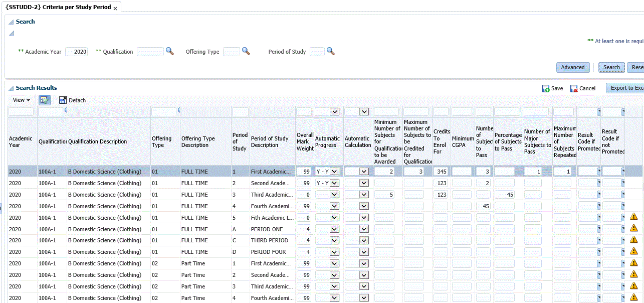
Task: Open the Period of Study lookup magnifier
Action: pos(330,51)
